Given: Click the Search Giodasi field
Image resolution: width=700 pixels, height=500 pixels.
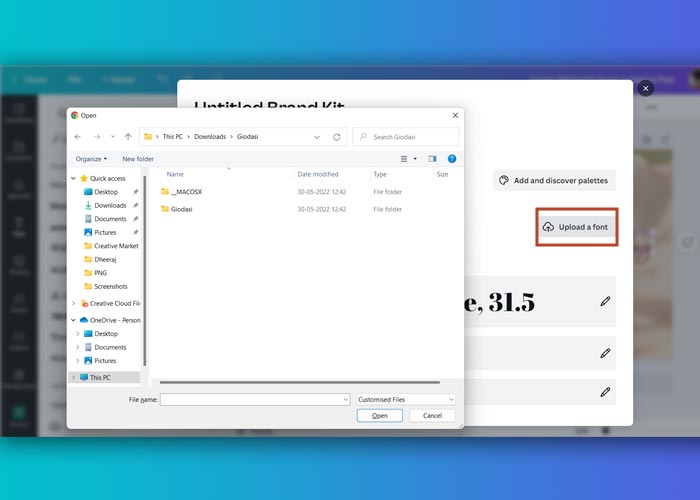Looking at the screenshot, I should 406,137.
